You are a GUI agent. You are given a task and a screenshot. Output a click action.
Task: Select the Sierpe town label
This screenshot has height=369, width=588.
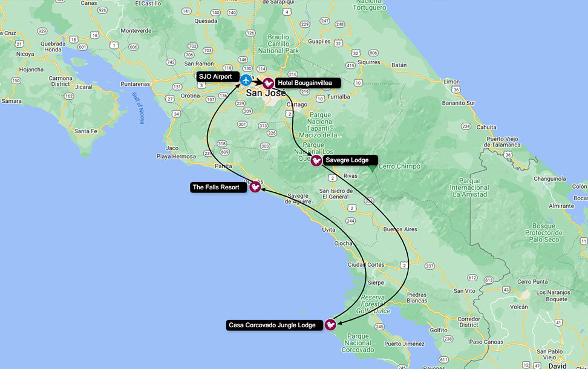(x=376, y=282)
